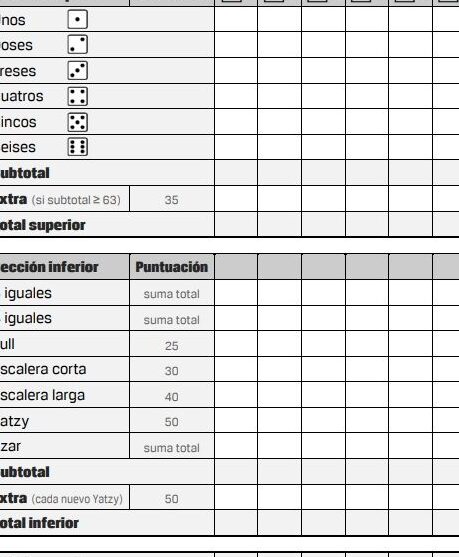Click first player's upper Subtotal cell
This screenshot has height=557, width=459.
236,173
